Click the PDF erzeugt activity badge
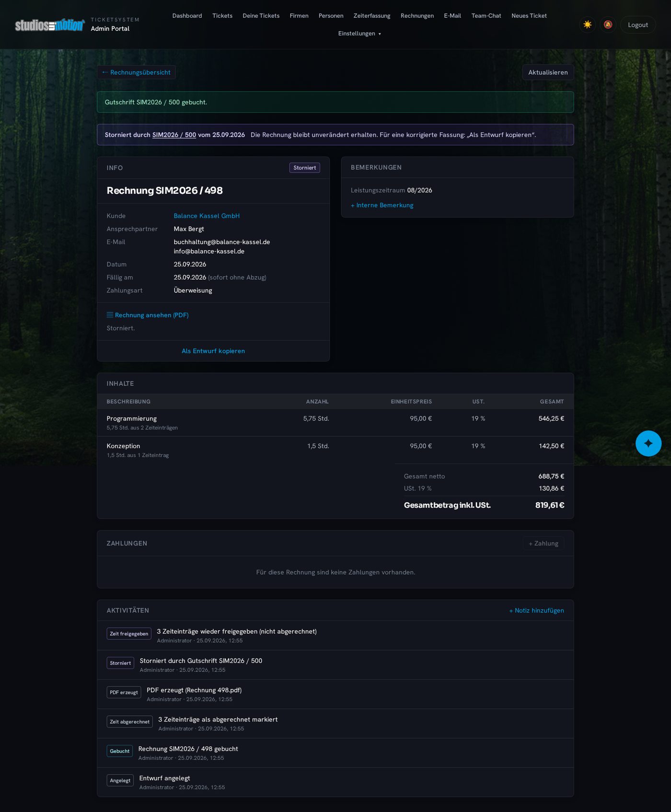 click(124, 692)
